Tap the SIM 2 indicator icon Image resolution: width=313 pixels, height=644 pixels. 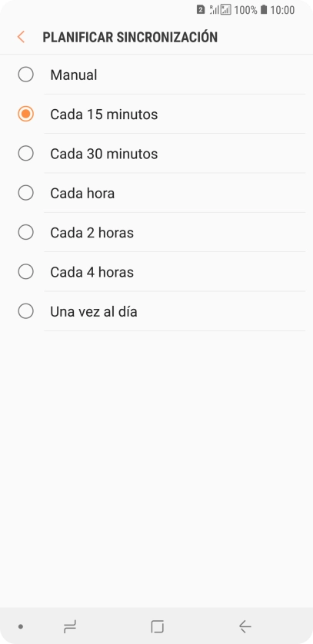(201, 9)
